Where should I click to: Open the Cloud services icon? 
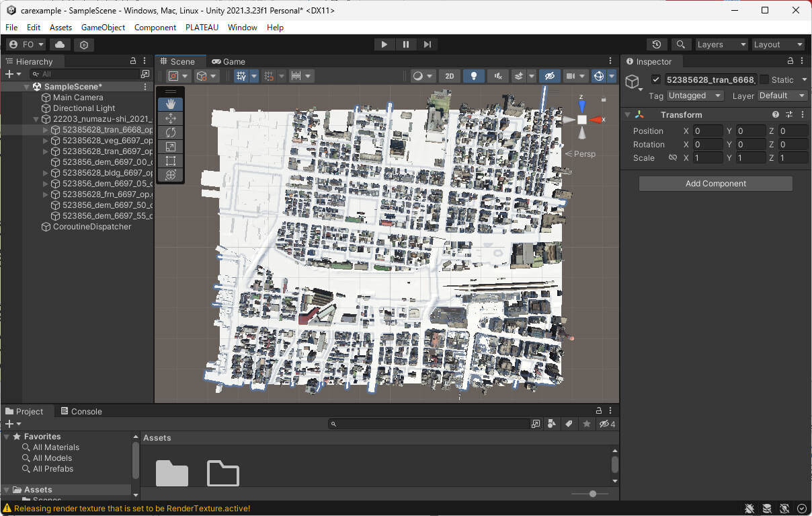[60, 44]
